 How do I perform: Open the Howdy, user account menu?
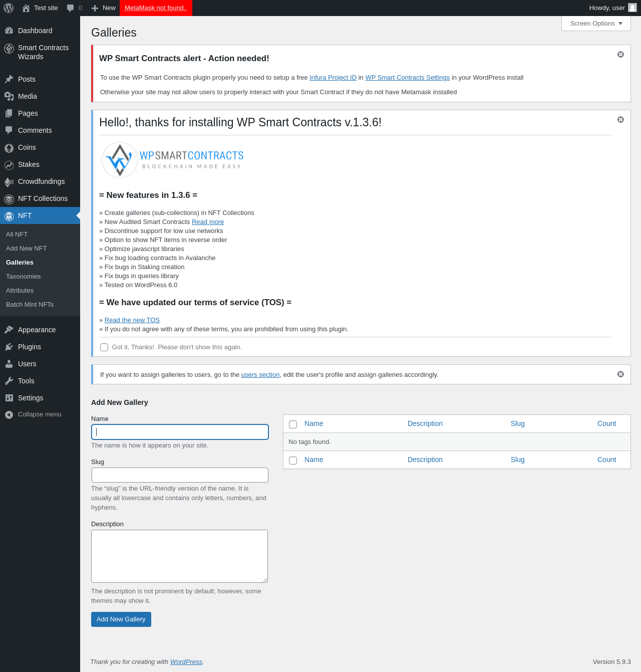612,8
